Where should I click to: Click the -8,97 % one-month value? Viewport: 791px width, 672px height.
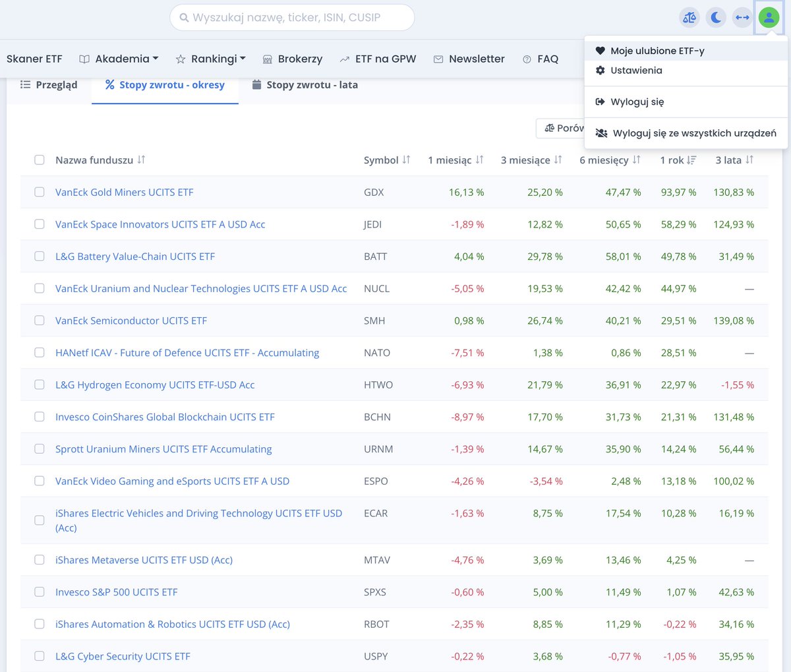(467, 417)
